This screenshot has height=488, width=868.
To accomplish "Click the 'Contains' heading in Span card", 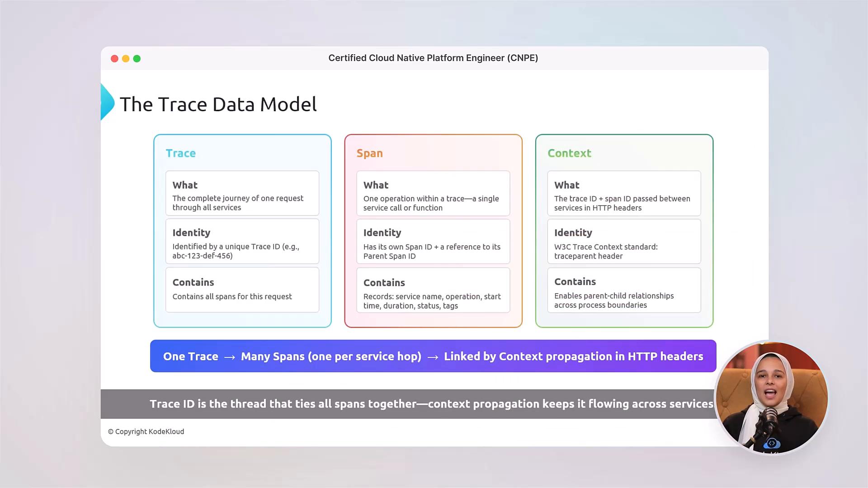I will (384, 283).
